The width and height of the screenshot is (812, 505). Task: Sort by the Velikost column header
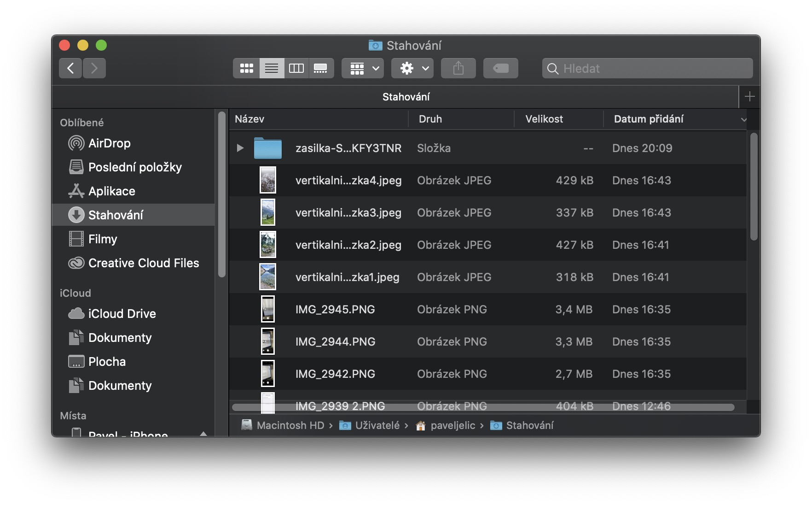point(544,119)
